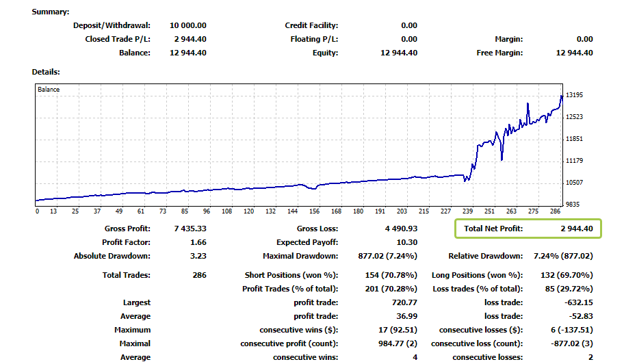
Task: Select the Total Net Profit value 2 944.40
Action: point(577,229)
